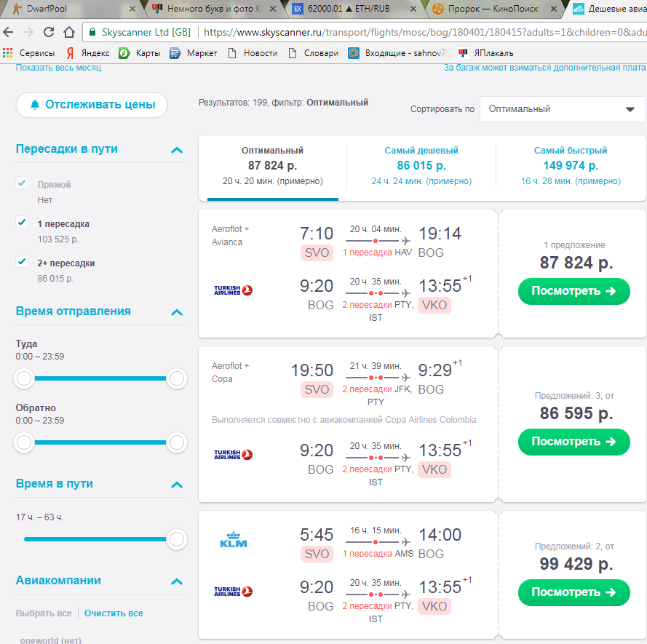
Task: Click Turkish Airlines logo in 99 429 р. offer
Action: coord(233,592)
